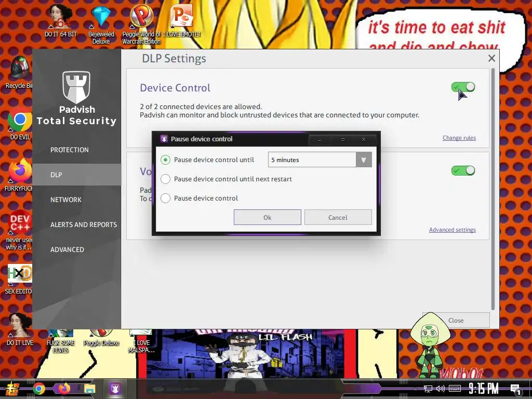Open the Advanced settings link
The height and width of the screenshot is (399, 532).
tap(453, 230)
